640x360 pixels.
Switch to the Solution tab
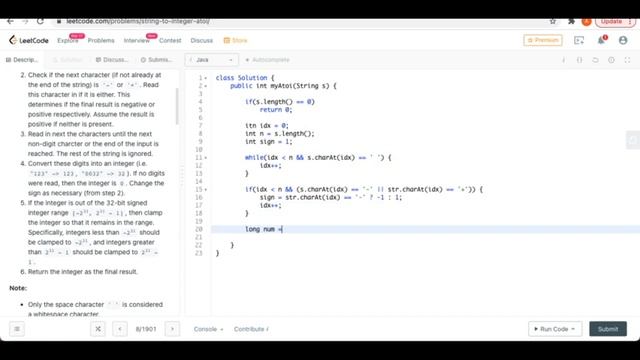click(68, 60)
